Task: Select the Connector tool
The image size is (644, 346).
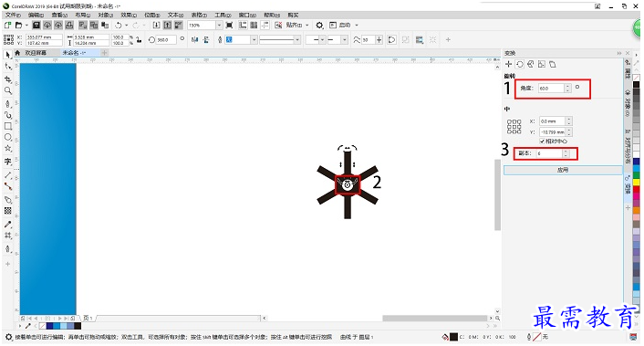Action: tap(8, 186)
